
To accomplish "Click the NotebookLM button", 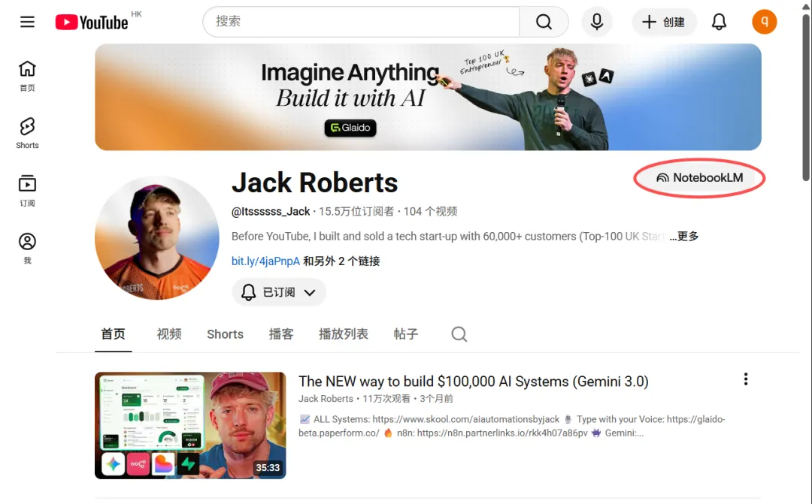I will coord(699,177).
